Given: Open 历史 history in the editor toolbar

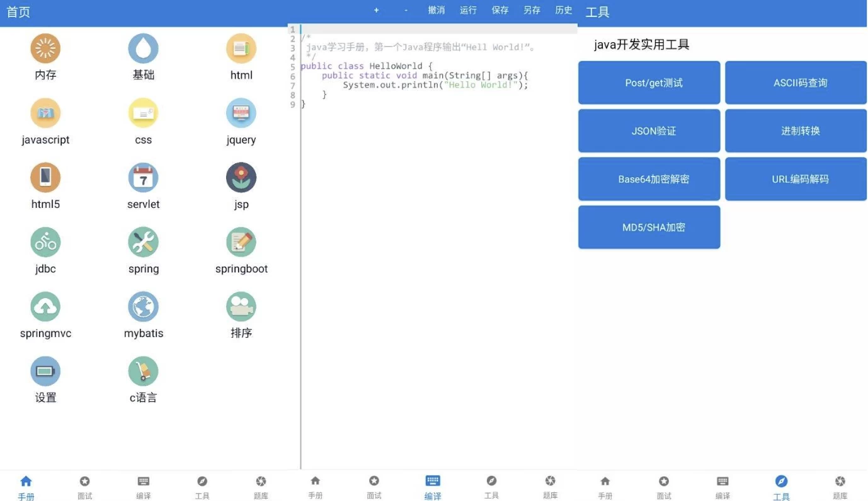Looking at the screenshot, I should [x=563, y=10].
